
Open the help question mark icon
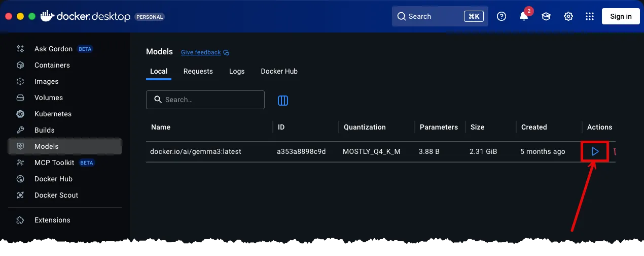point(502,16)
